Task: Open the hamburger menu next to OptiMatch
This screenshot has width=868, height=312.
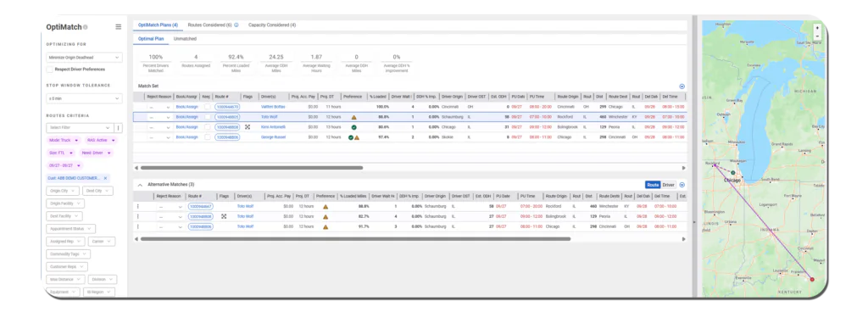Action: [118, 26]
